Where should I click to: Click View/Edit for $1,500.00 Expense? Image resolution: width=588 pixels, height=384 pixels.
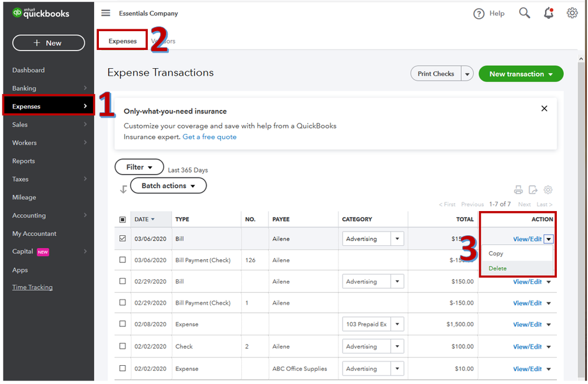click(x=527, y=325)
